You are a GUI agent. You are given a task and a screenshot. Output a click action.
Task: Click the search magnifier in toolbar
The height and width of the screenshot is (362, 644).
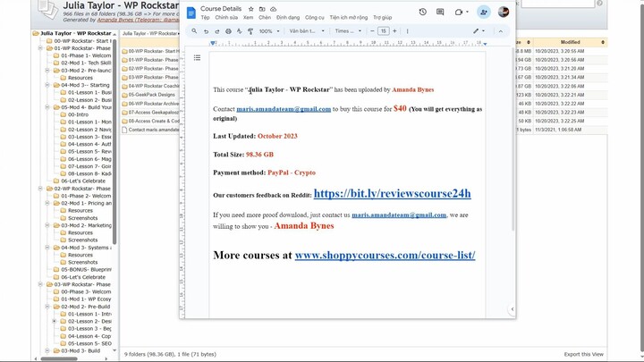click(194, 31)
